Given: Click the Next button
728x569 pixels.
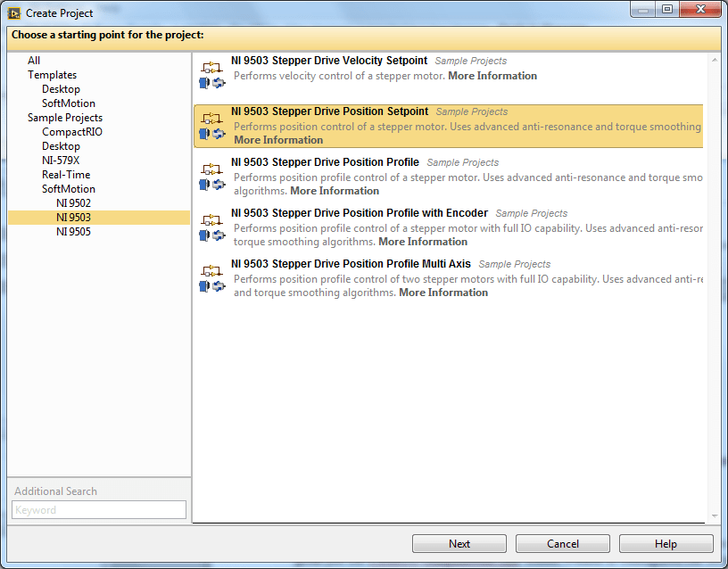Looking at the screenshot, I should (459, 543).
